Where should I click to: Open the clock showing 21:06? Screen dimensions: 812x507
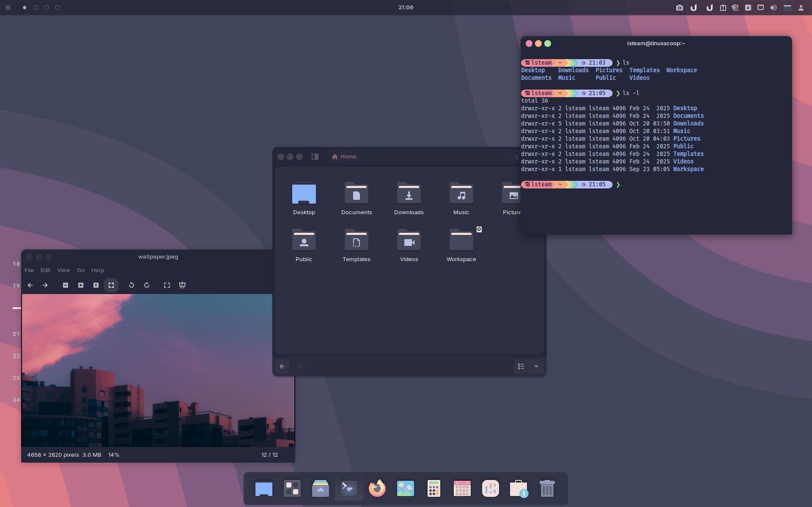(406, 8)
